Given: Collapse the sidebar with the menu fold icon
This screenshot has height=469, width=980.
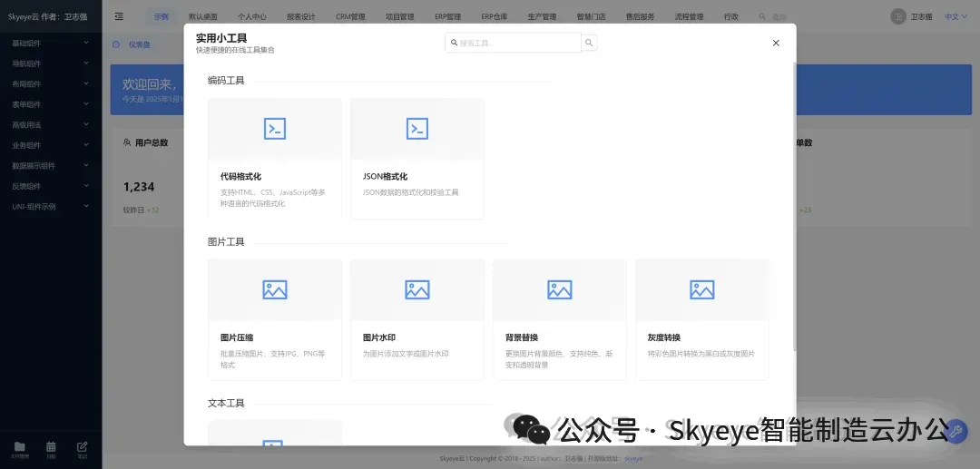Looking at the screenshot, I should click(119, 16).
